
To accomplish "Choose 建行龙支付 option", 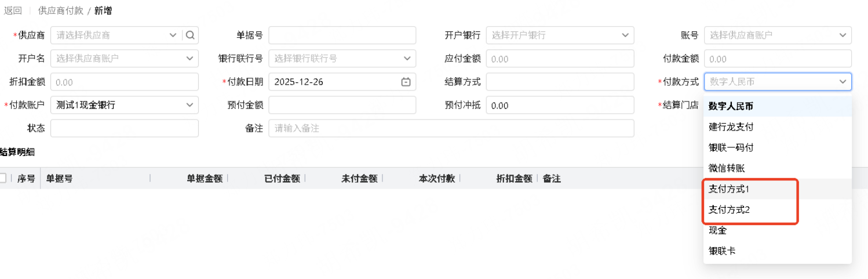I will coord(731,126).
